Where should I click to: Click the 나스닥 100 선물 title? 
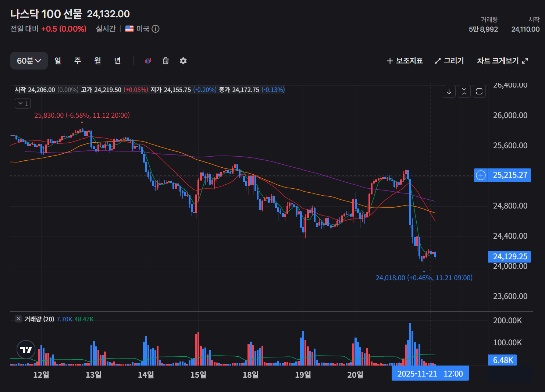coord(46,14)
